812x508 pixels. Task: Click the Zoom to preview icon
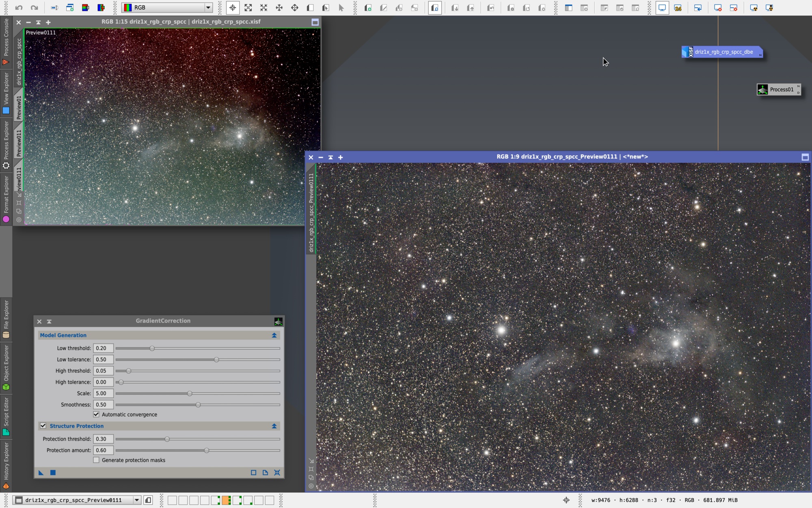click(x=435, y=7)
